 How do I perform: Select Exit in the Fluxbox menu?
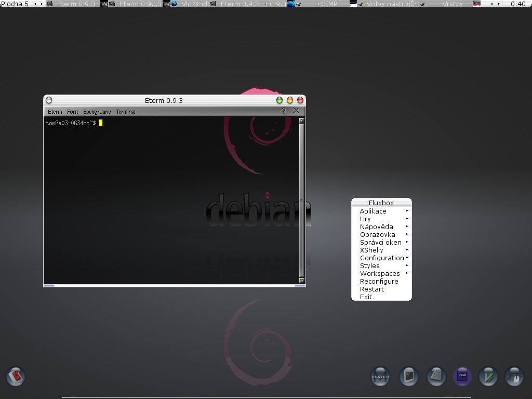(366, 297)
